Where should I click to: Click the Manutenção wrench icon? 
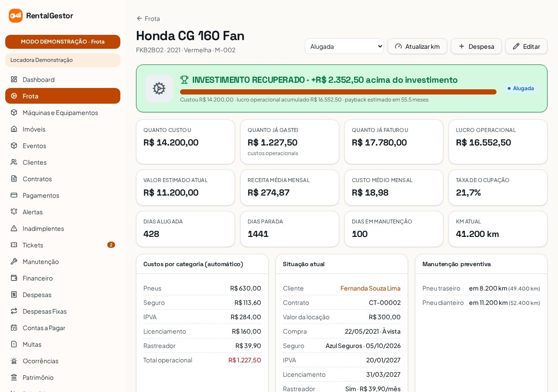(14, 261)
